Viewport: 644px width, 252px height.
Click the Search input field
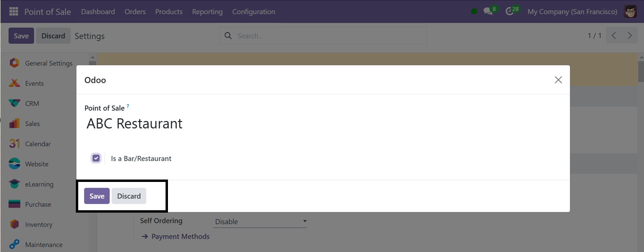point(323,36)
